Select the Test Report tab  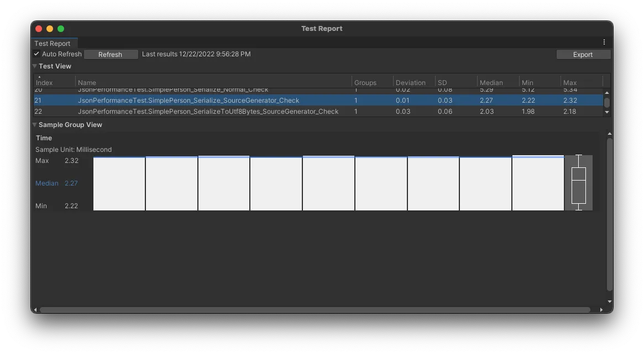click(x=53, y=44)
